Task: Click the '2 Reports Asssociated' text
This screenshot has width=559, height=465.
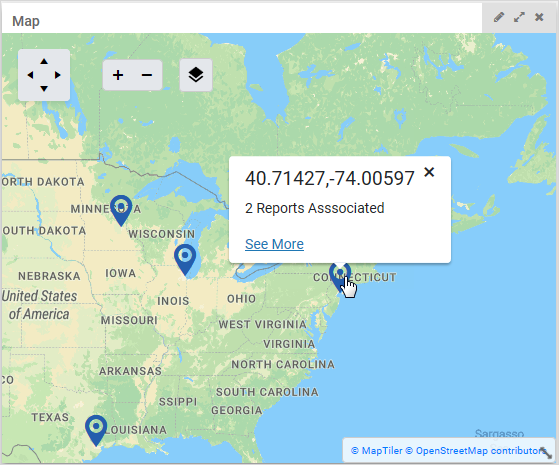Action: coord(315,208)
